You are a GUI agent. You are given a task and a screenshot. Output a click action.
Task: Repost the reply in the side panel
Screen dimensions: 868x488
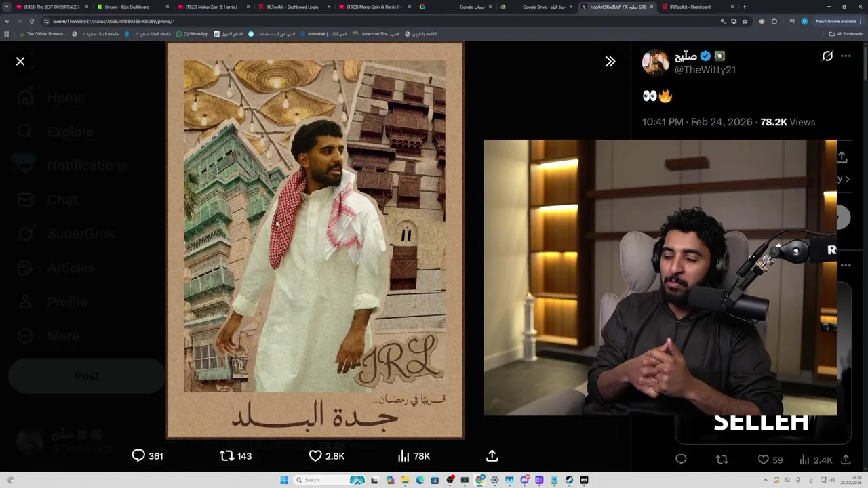click(x=722, y=460)
